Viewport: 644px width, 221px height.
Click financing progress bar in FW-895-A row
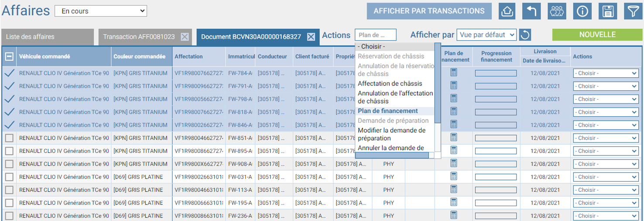coord(496,151)
